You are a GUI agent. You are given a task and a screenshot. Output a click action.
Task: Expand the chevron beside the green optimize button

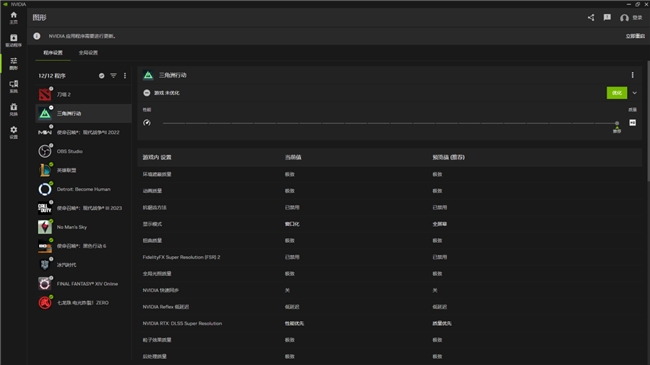(x=634, y=93)
